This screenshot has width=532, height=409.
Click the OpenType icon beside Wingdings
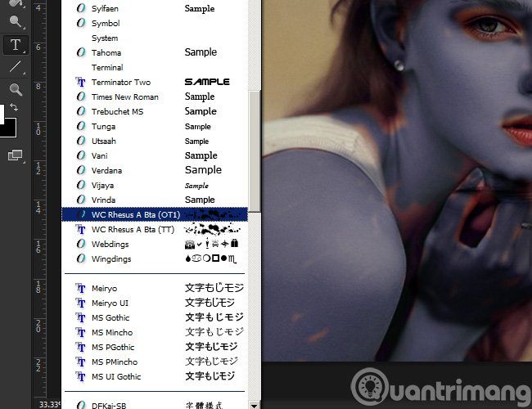pos(81,258)
